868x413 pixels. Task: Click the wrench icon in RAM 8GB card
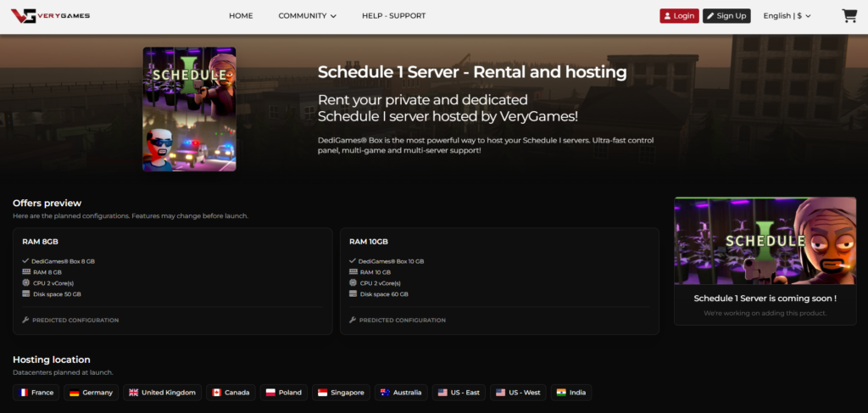point(25,320)
